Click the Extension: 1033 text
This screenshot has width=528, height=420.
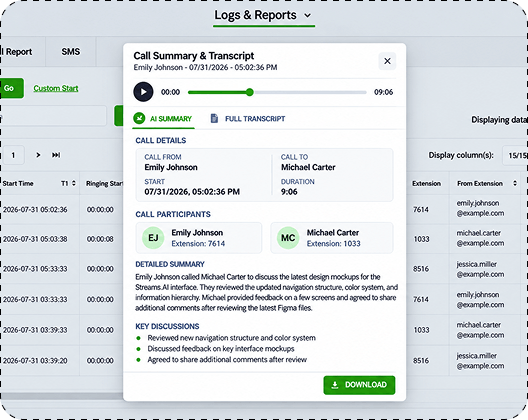[333, 244]
